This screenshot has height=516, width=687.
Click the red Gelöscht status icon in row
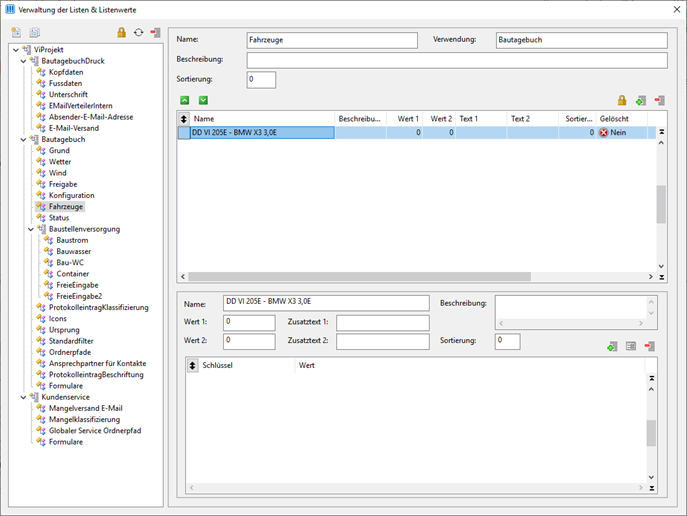[604, 132]
